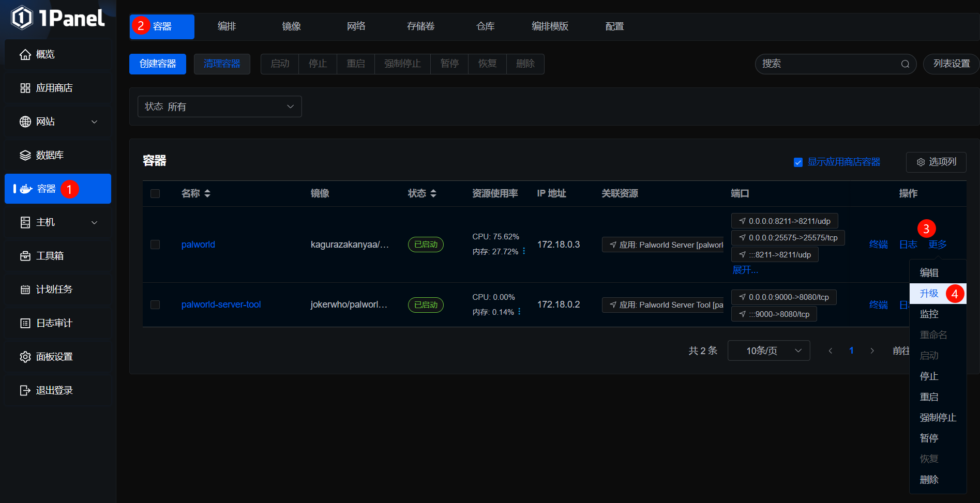Click the toolbox icon
This screenshot has width=980, height=503.
click(x=25, y=256)
